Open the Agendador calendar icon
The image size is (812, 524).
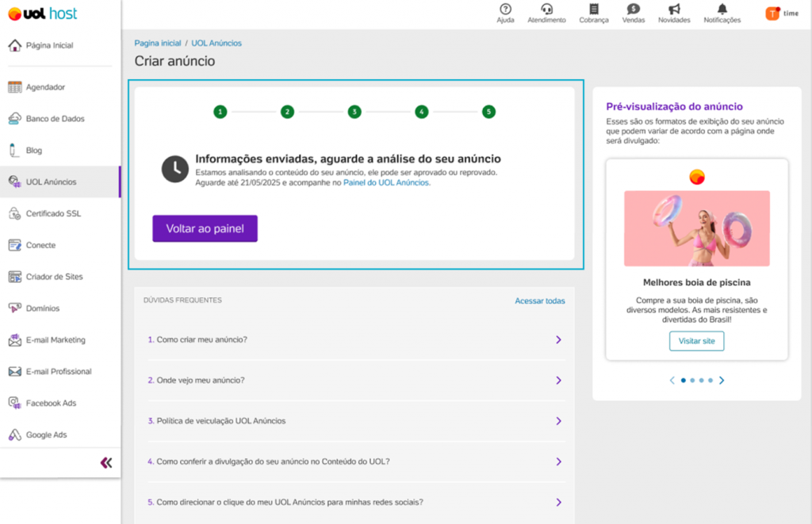14,87
